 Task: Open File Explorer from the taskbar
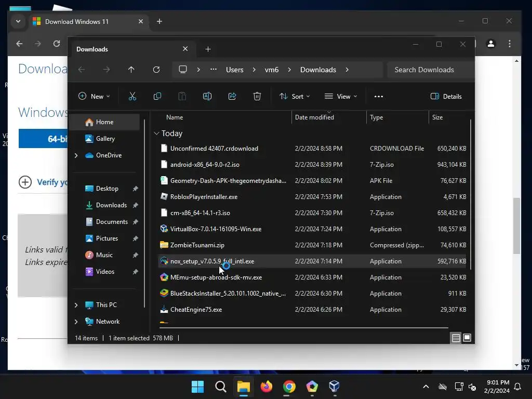coord(244,387)
